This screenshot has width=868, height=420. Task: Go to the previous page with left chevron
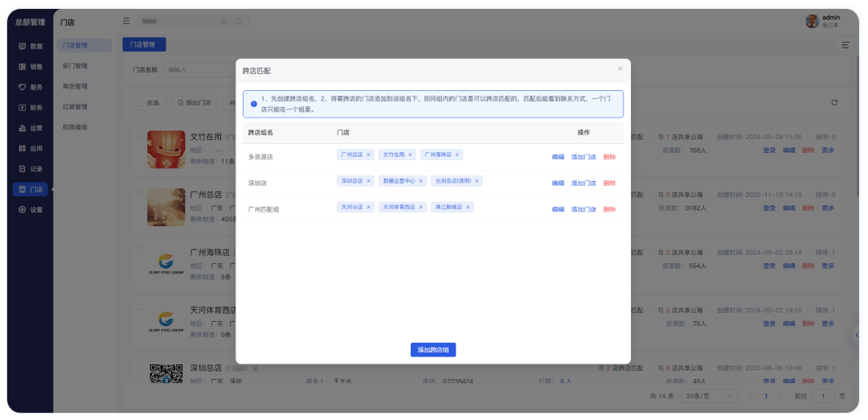click(751, 396)
